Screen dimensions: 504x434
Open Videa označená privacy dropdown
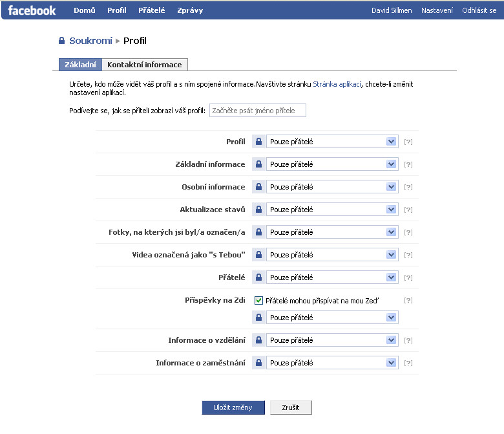point(332,255)
